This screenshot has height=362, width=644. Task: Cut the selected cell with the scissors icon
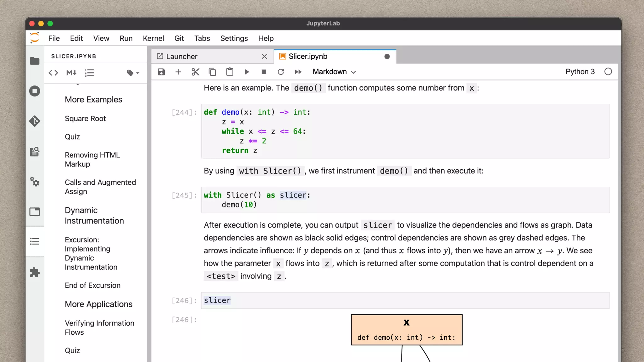pos(195,72)
